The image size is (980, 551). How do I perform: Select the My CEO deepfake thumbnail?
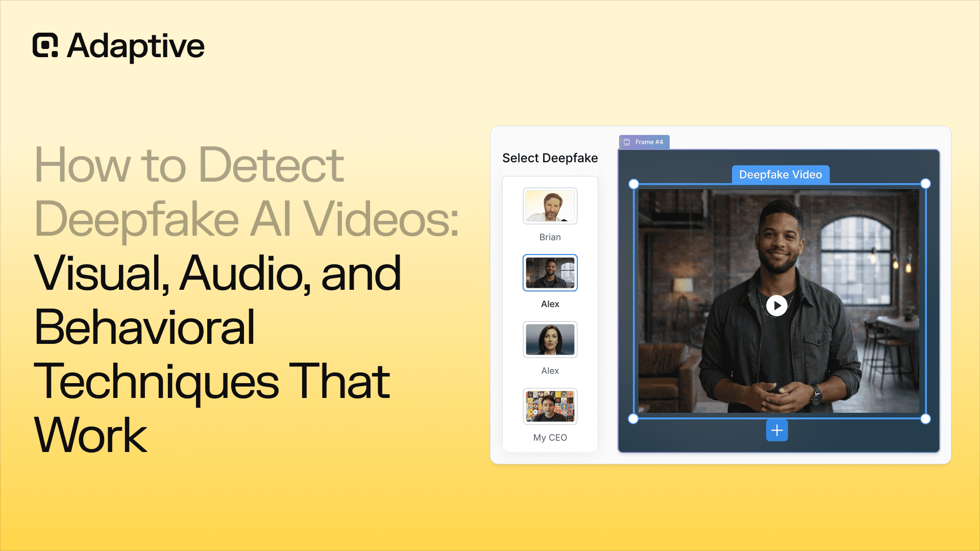[x=550, y=407]
